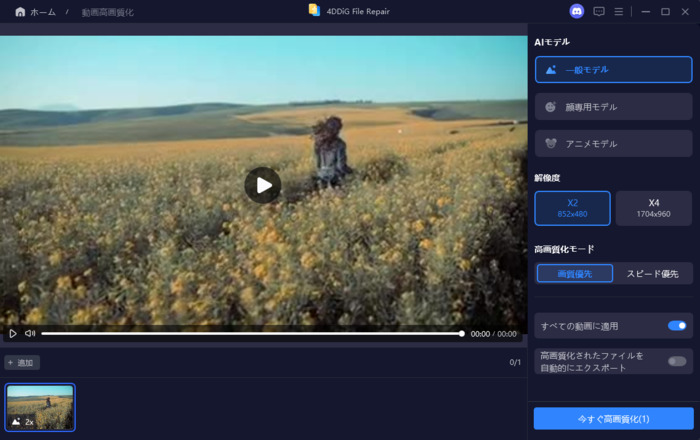The image size is (700, 440).
Task: Select 顔専用モデル AI model
Action: tap(613, 107)
